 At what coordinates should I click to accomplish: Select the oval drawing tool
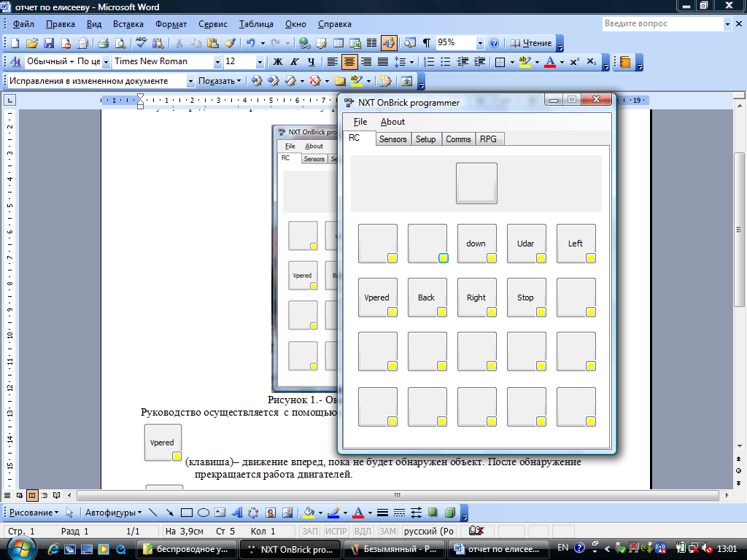(x=204, y=513)
